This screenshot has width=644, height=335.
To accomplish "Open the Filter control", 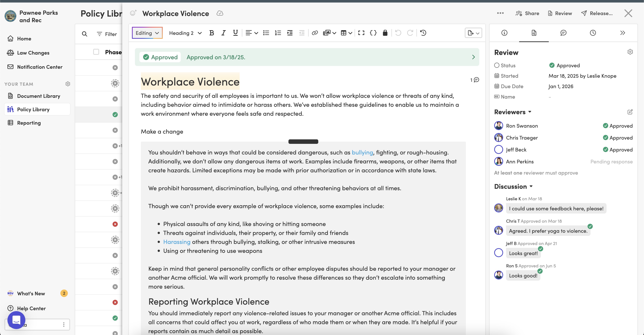I will pyautogui.click(x=107, y=34).
